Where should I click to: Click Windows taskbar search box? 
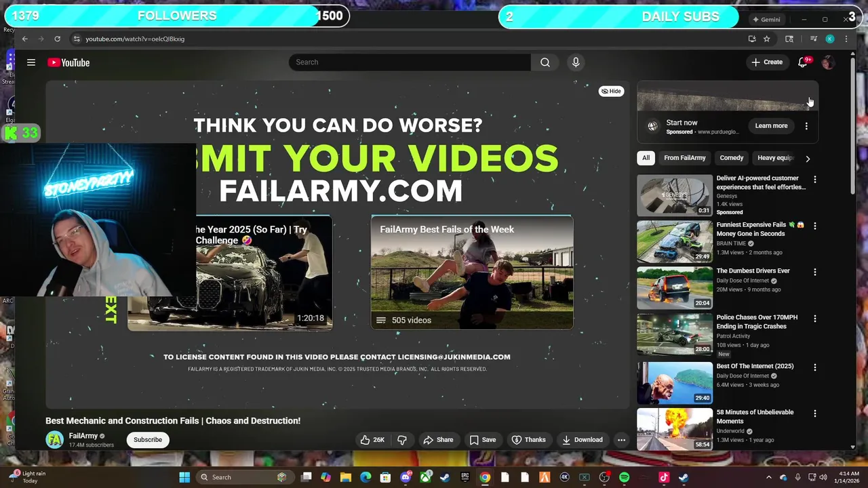[x=244, y=477]
